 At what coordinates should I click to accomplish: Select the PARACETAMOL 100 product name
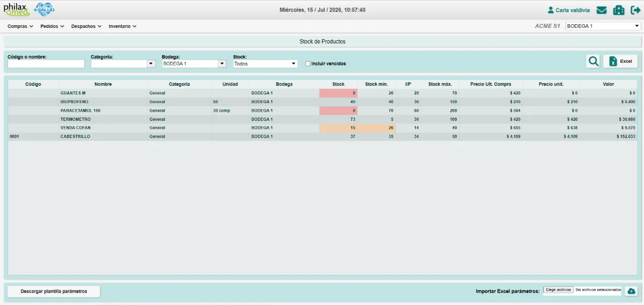(80, 110)
